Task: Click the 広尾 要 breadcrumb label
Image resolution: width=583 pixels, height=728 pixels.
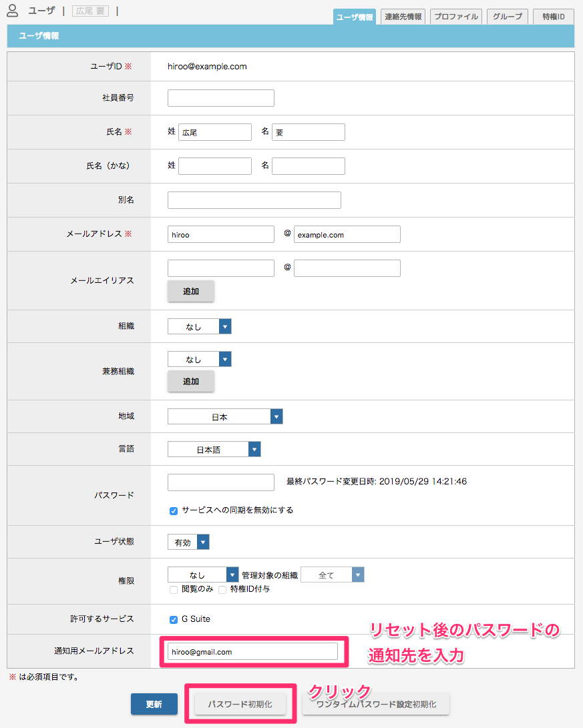Action: coord(90,11)
